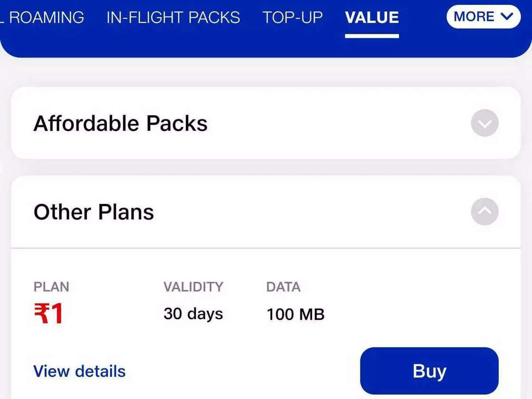Click the VALIDITY column label
This screenshot has width=532, height=399.
coord(193,287)
